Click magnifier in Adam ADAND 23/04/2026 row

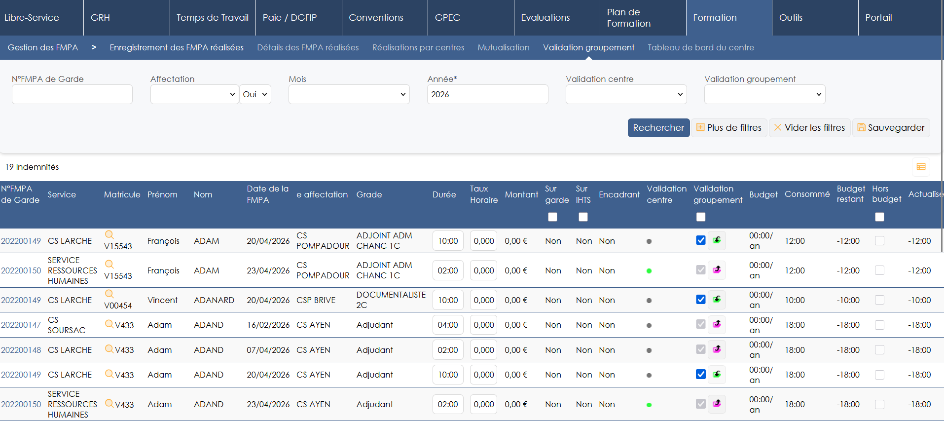pos(109,404)
